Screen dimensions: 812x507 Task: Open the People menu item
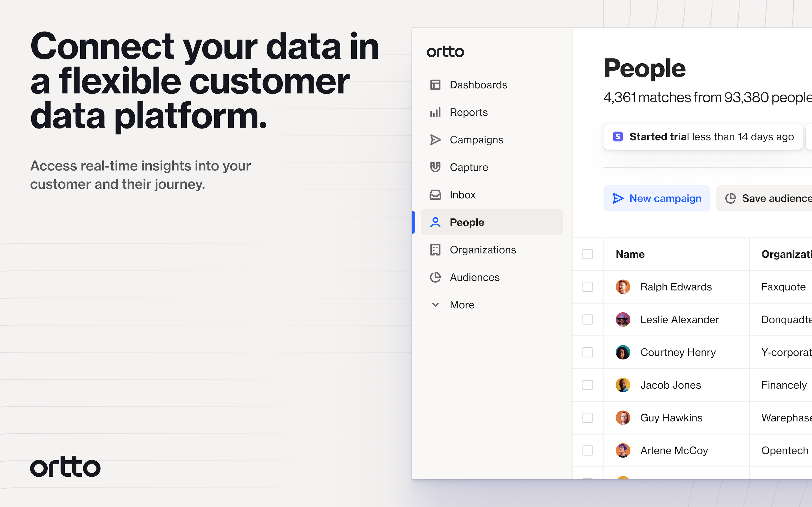466,222
